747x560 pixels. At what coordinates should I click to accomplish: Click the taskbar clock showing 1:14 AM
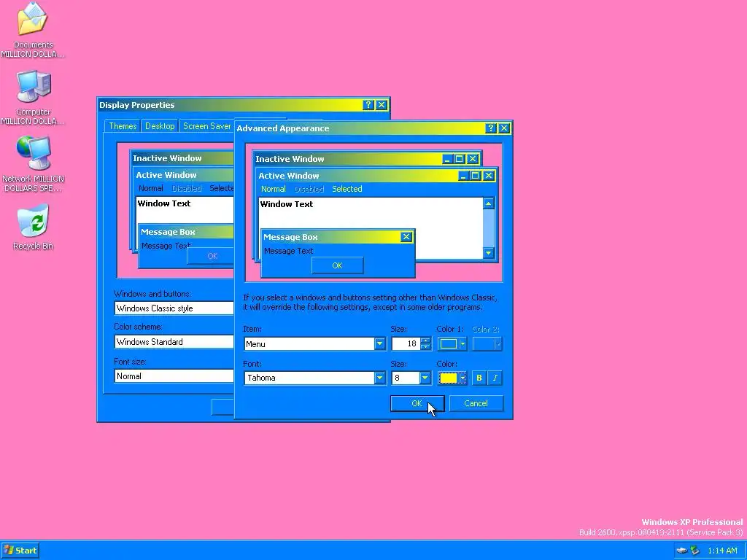722,551
